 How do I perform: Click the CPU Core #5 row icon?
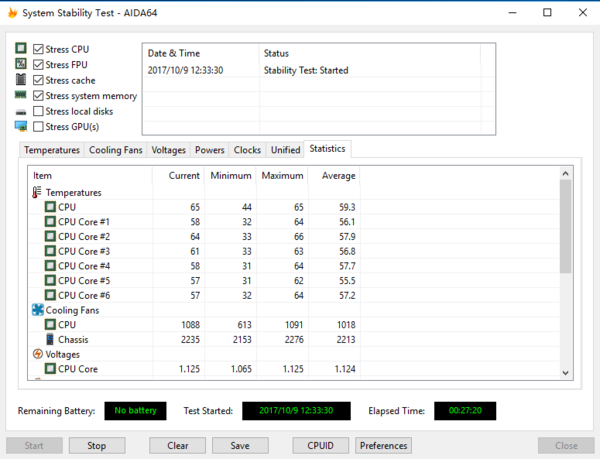click(x=50, y=280)
